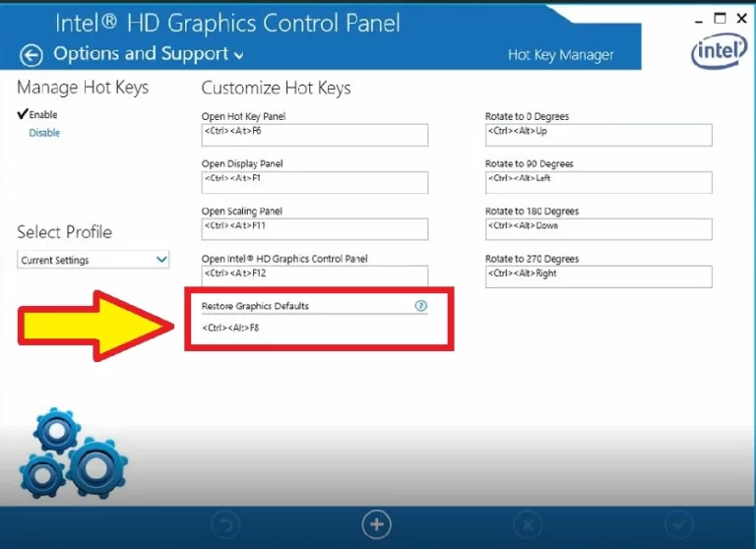Click the Open Scaling Panel hotkey field
The height and width of the screenshot is (549, 756).
point(314,229)
